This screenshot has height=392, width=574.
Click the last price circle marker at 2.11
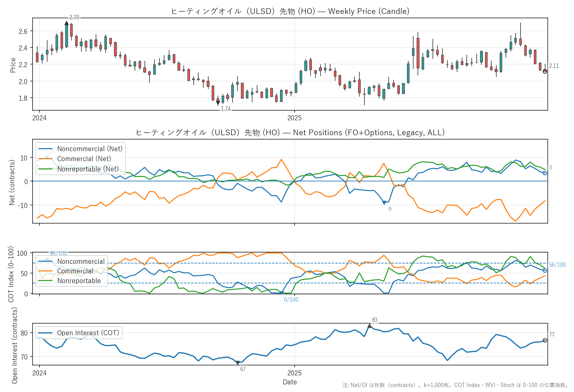click(545, 71)
